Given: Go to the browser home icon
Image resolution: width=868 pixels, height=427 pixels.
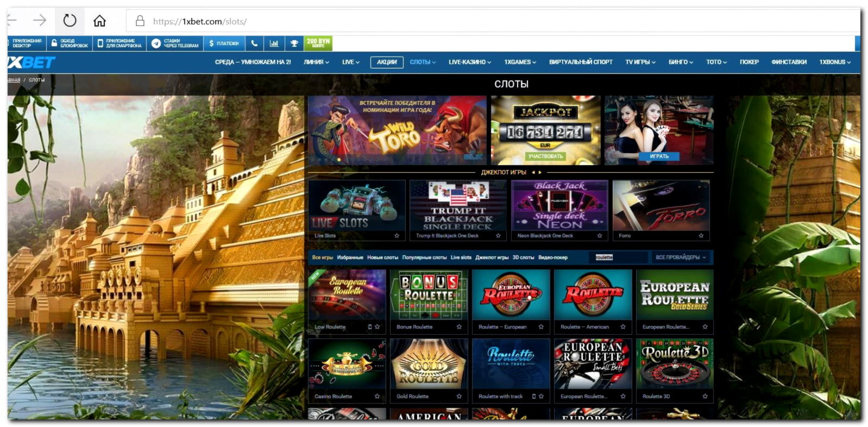Looking at the screenshot, I should pos(99,21).
